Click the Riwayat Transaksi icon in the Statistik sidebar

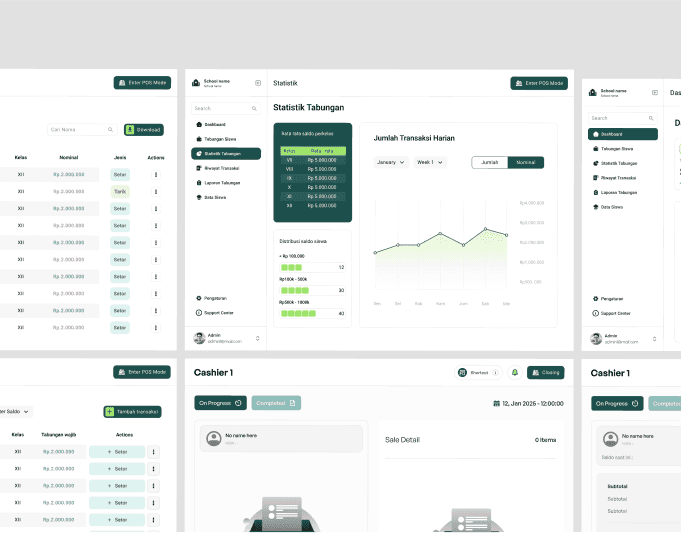point(199,168)
